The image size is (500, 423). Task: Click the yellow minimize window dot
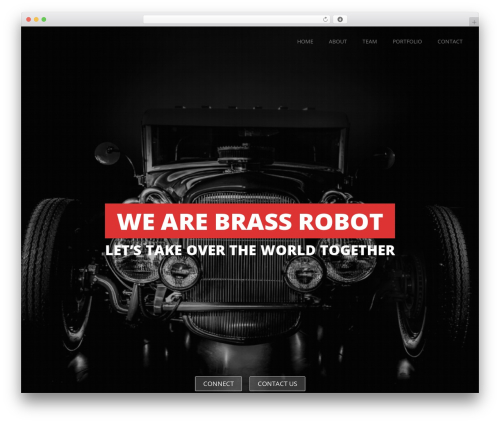(x=36, y=19)
